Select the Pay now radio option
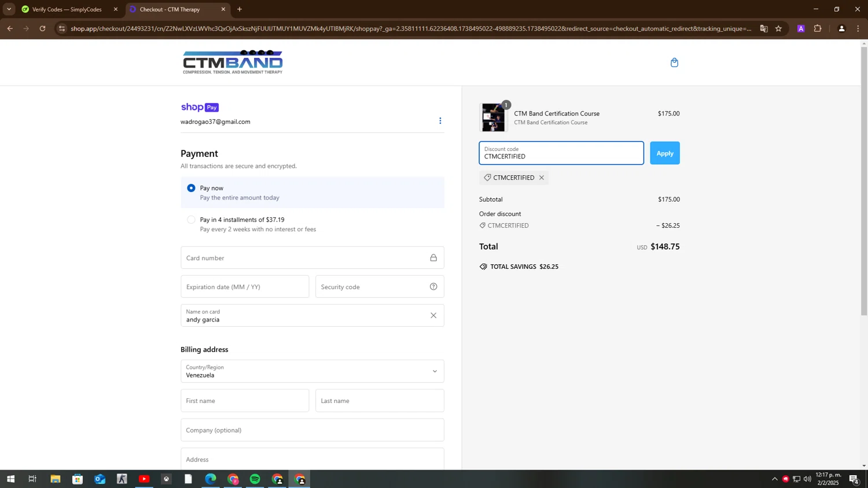 pyautogui.click(x=191, y=188)
